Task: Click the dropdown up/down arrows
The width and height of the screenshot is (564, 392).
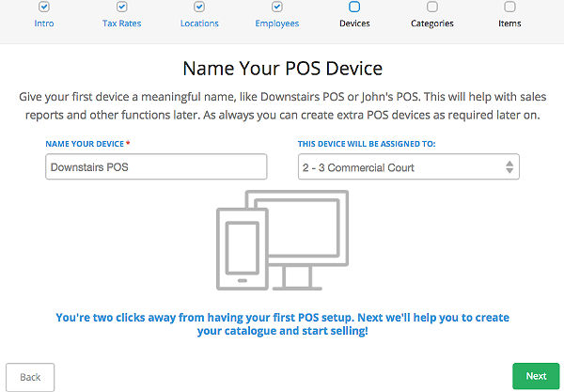Action: (509, 167)
